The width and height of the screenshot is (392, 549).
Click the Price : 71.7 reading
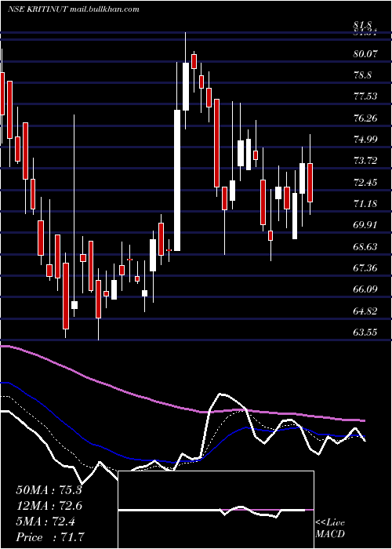coord(49,537)
